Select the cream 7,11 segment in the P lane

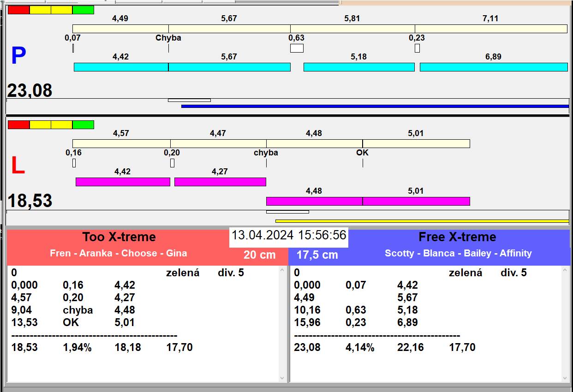[490, 29]
